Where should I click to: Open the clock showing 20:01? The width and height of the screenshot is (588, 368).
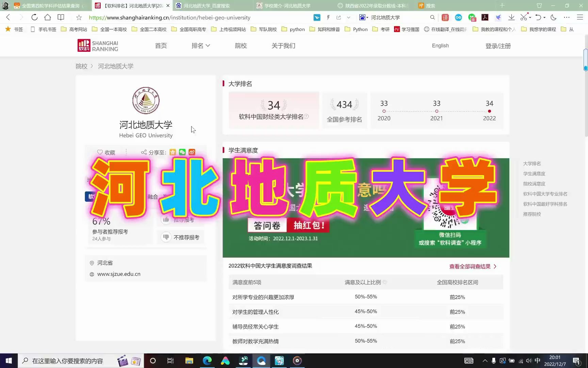(555, 361)
